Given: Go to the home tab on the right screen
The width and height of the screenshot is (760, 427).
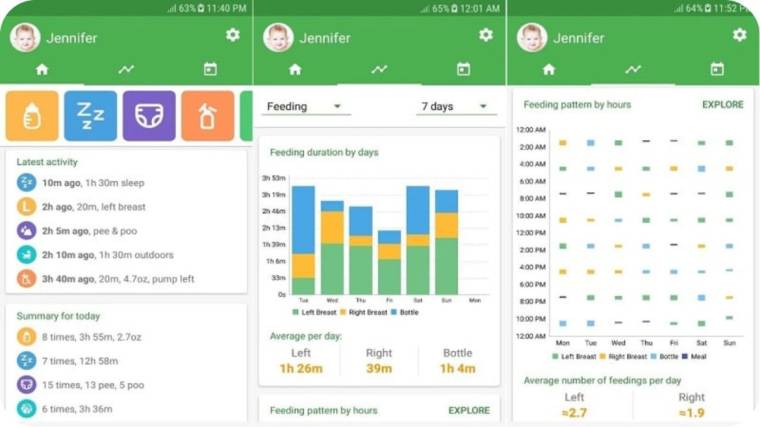Looking at the screenshot, I should [548, 70].
